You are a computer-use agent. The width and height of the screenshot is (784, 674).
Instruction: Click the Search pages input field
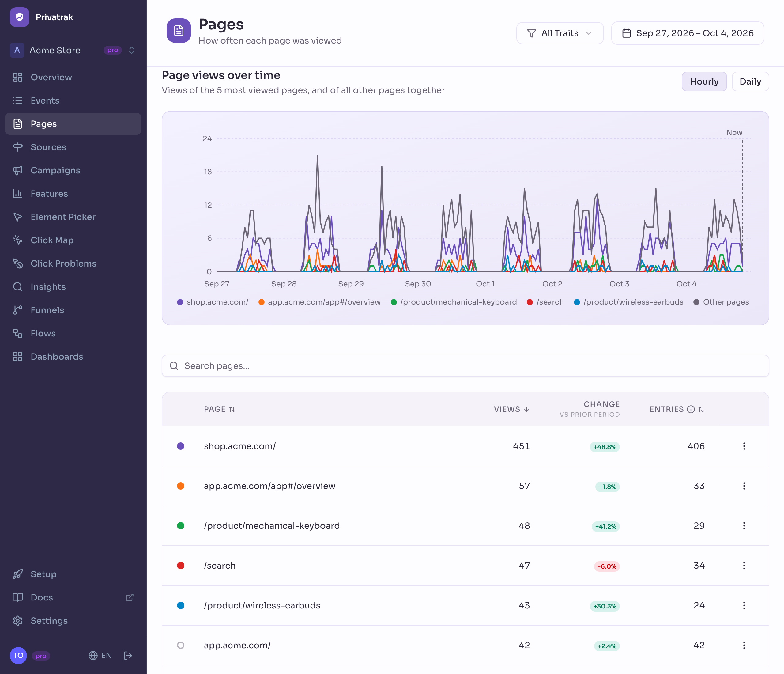point(465,366)
